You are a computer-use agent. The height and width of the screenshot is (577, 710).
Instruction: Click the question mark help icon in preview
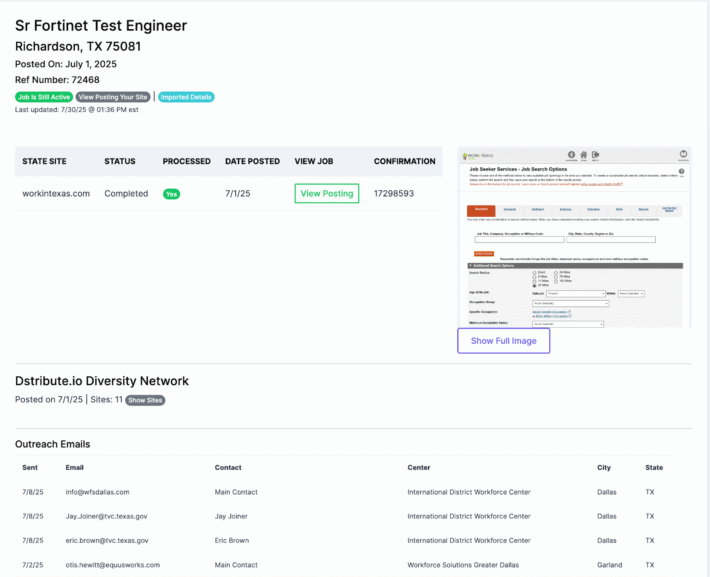click(x=681, y=171)
